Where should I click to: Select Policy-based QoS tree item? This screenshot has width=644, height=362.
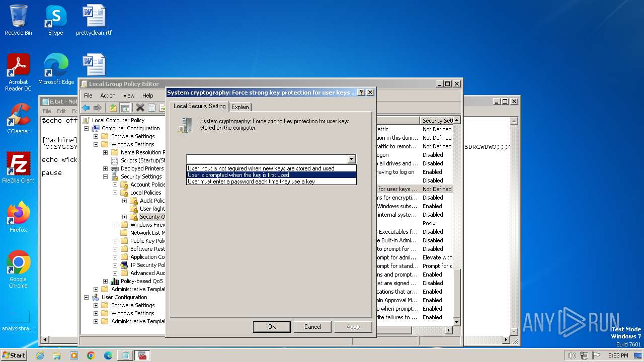pyautogui.click(x=141, y=281)
